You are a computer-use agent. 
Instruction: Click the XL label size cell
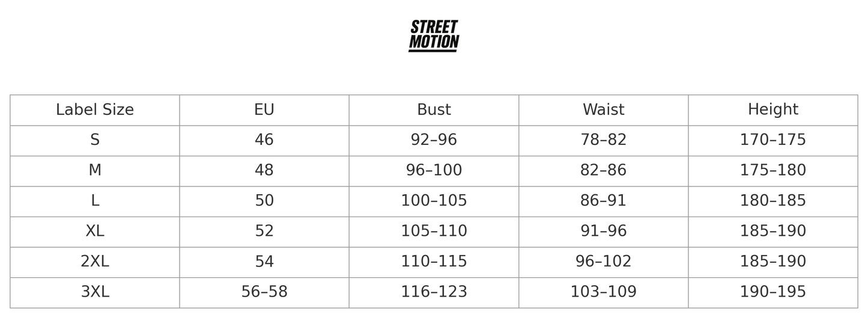(x=95, y=232)
